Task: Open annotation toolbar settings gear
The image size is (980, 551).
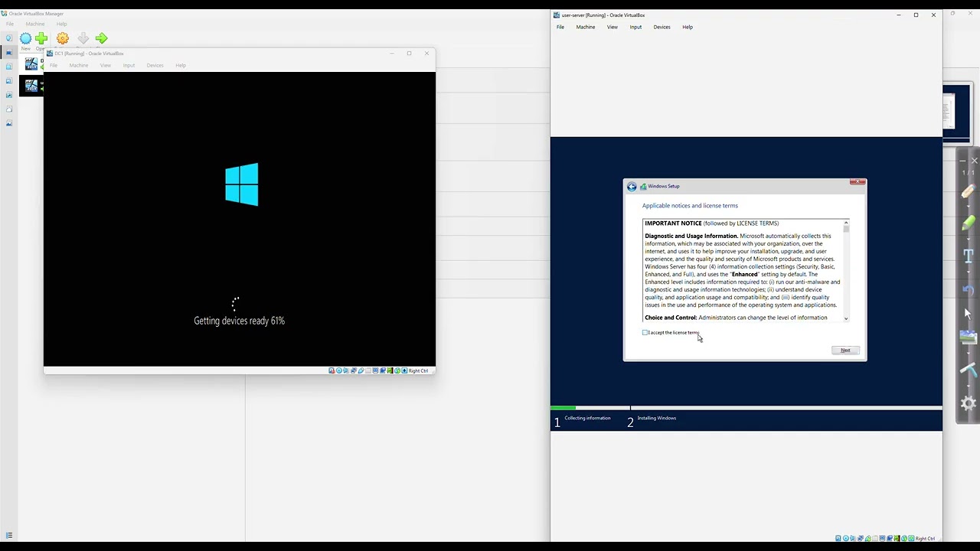Action: [x=969, y=403]
